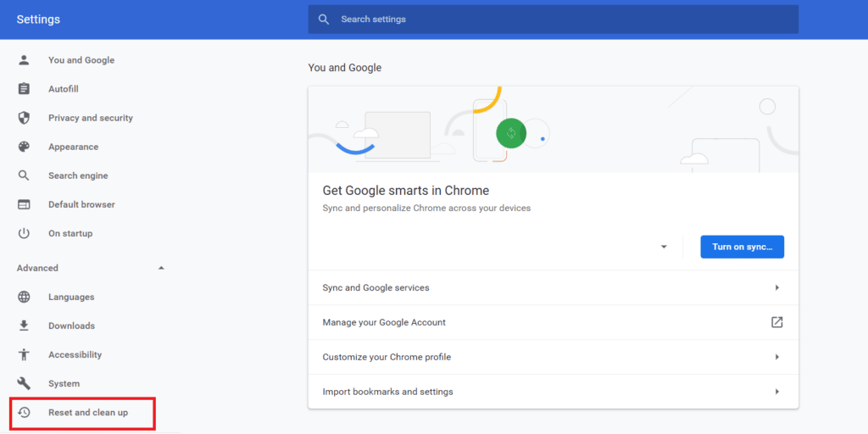This screenshot has height=434, width=868.
Task: Click the clipboard icon beside Autofill
Action: click(24, 89)
